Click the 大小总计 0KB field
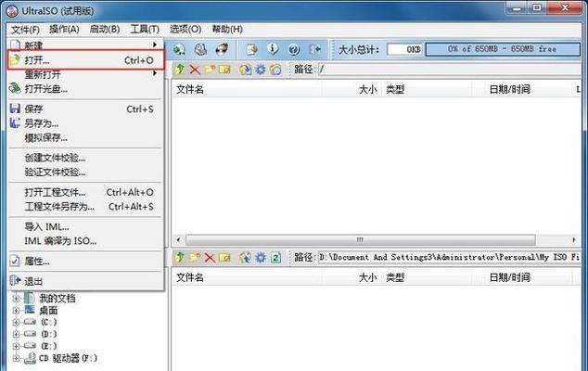 405,49
